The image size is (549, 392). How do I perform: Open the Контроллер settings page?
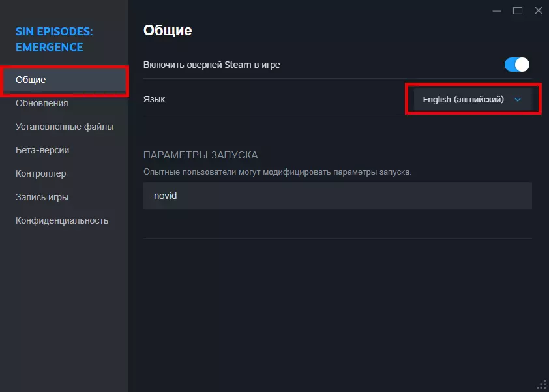click(40, 173)
